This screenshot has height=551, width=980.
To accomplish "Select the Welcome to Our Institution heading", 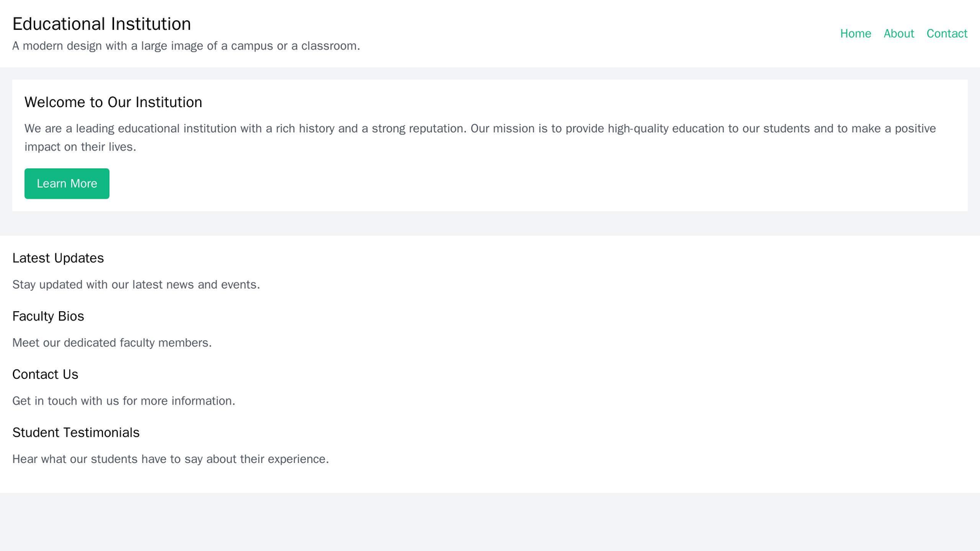I will tap(113, 102).
